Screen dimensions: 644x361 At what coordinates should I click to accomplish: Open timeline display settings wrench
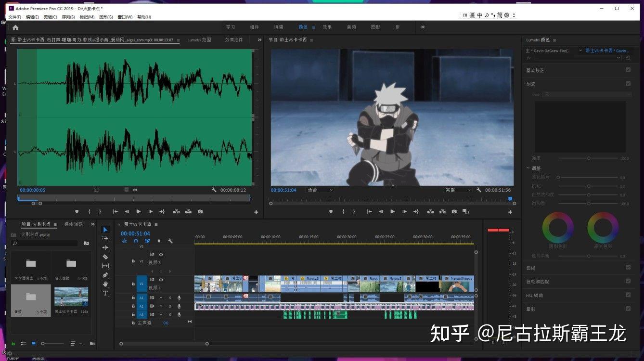point(170,241)
